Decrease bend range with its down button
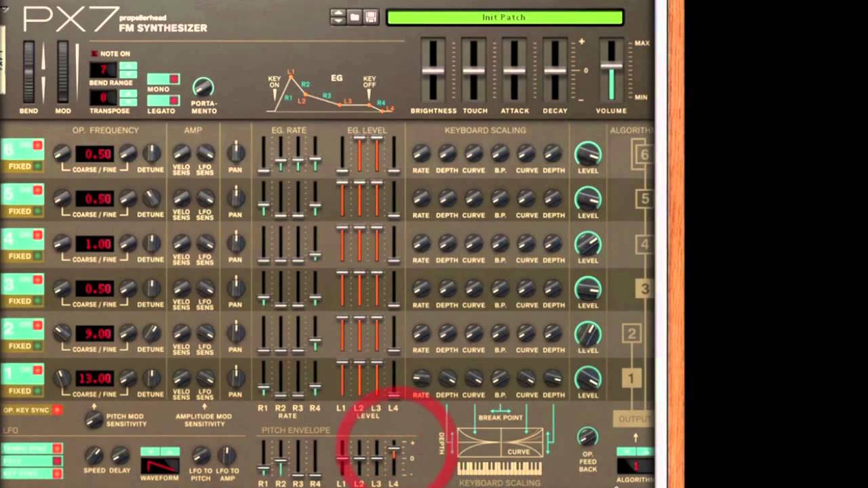Screen dimensions: 868x488 128,75
